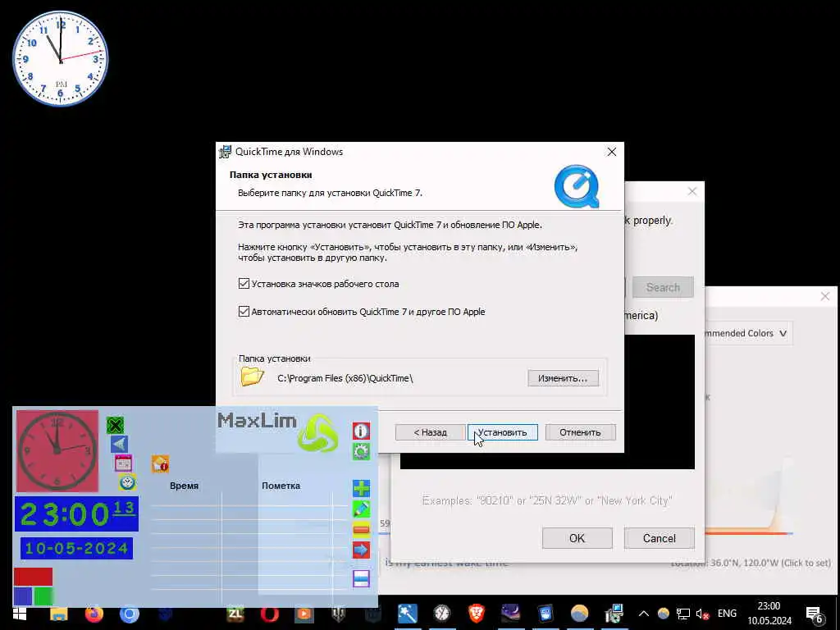Click the red info icon in MaxLim
Viewport: 840px width, 630px height.
coord(361,431)
